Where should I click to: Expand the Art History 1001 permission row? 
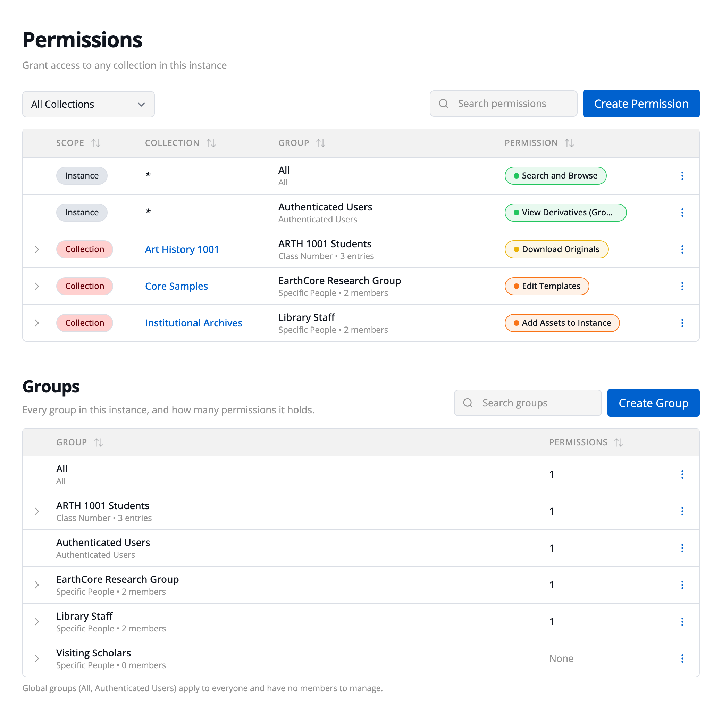(x=36, y=249)
